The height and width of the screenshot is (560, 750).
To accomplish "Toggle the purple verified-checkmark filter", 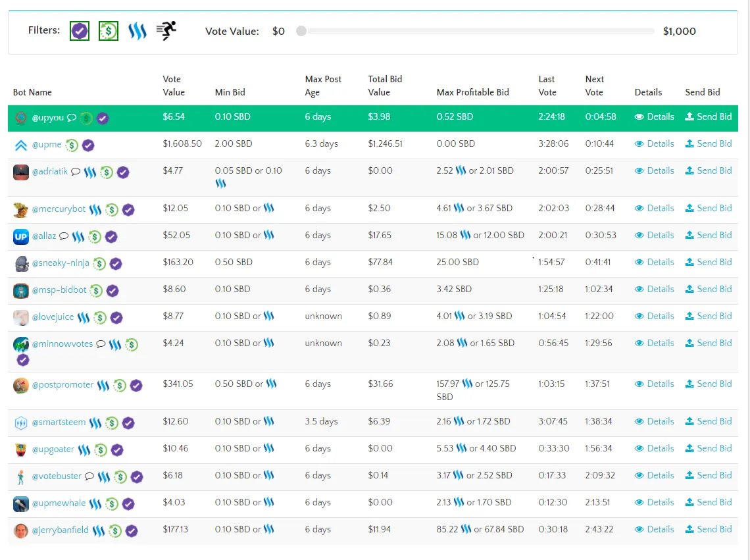I will [x=80, y=31].
